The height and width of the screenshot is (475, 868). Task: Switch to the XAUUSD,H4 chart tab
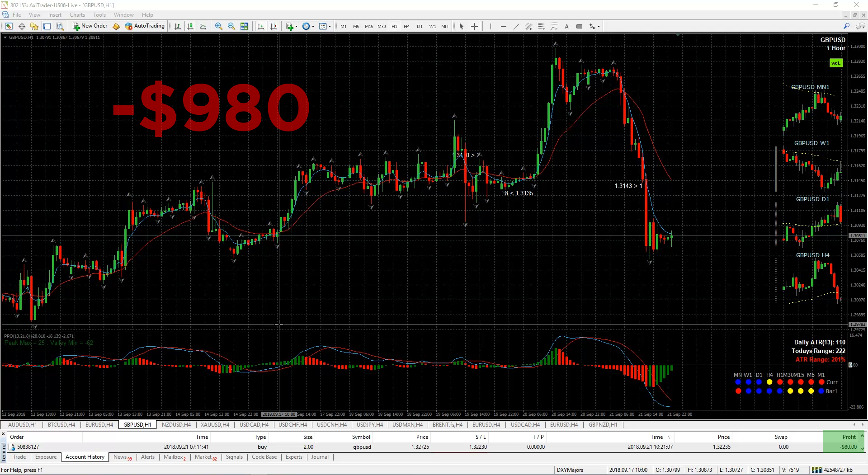click(x=215, y=424)
